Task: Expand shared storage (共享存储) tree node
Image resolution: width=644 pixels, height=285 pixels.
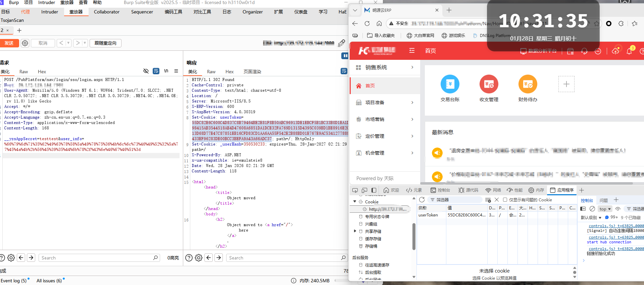Action: tap(355, 231)
